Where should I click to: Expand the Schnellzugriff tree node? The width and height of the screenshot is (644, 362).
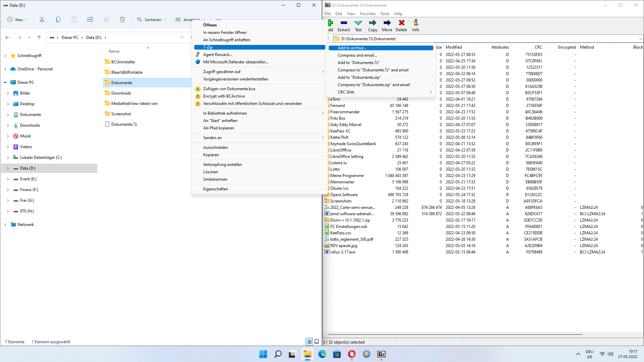point(5,56)
